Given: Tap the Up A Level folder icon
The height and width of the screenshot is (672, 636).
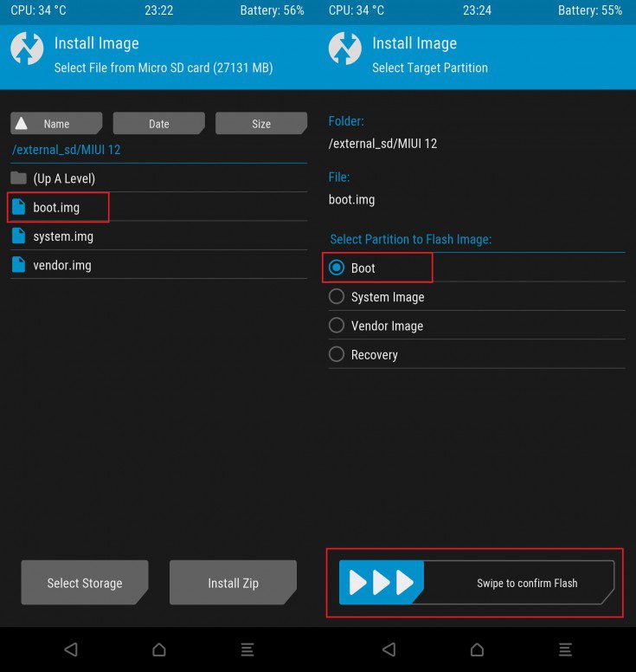Looking at the screenshot, I should [x=18, y=178].
